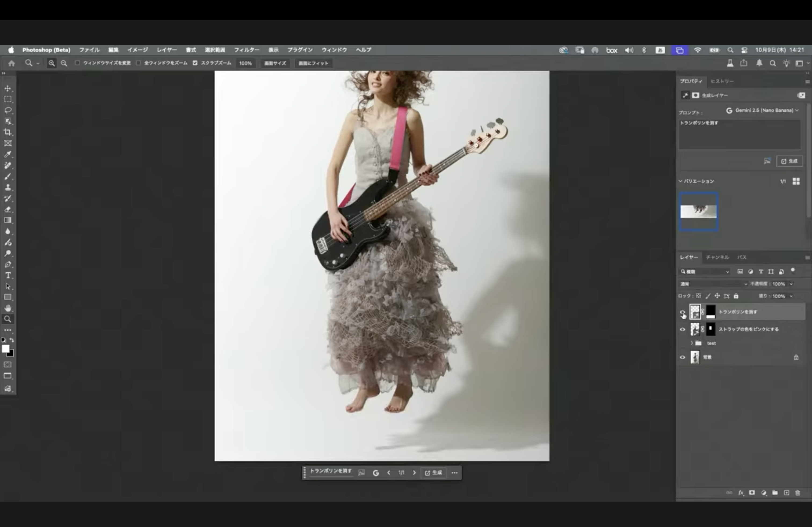The height and width of the screenshot is (527, 812).
Task: Select the Eyedropper tool
Action: 8,154
